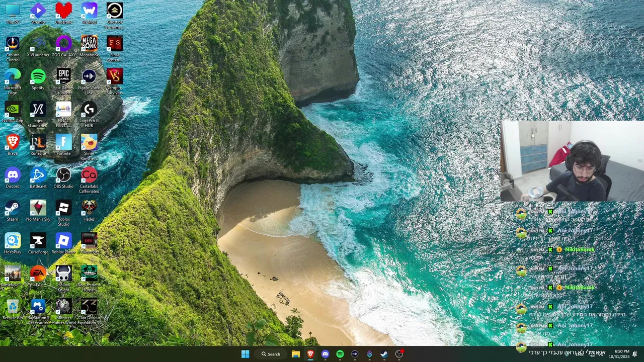
Task: Select the Hollow Knight desktop shortcut
Action: pos(63,278)
